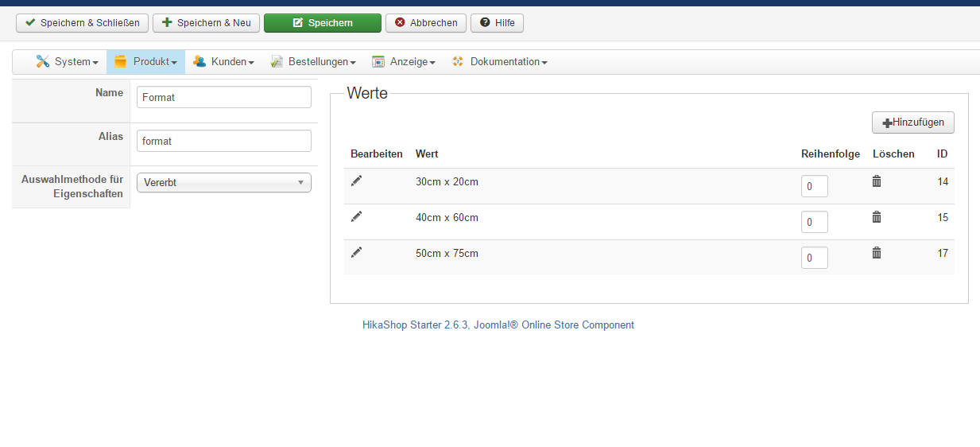The width and height of the screenshot is (980, 447).
Task: Open the Dokumentation menu
Action: coord(500,62)
